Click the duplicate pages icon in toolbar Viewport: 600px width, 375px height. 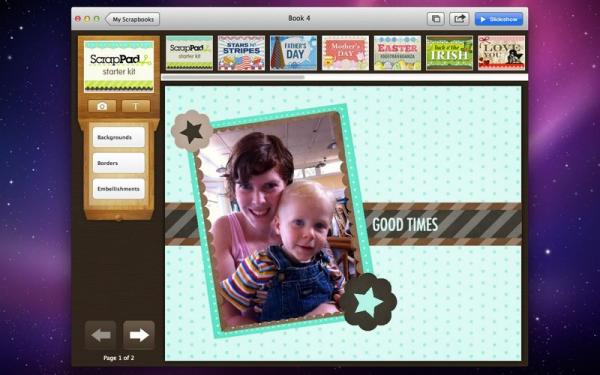tap(436, 19)
